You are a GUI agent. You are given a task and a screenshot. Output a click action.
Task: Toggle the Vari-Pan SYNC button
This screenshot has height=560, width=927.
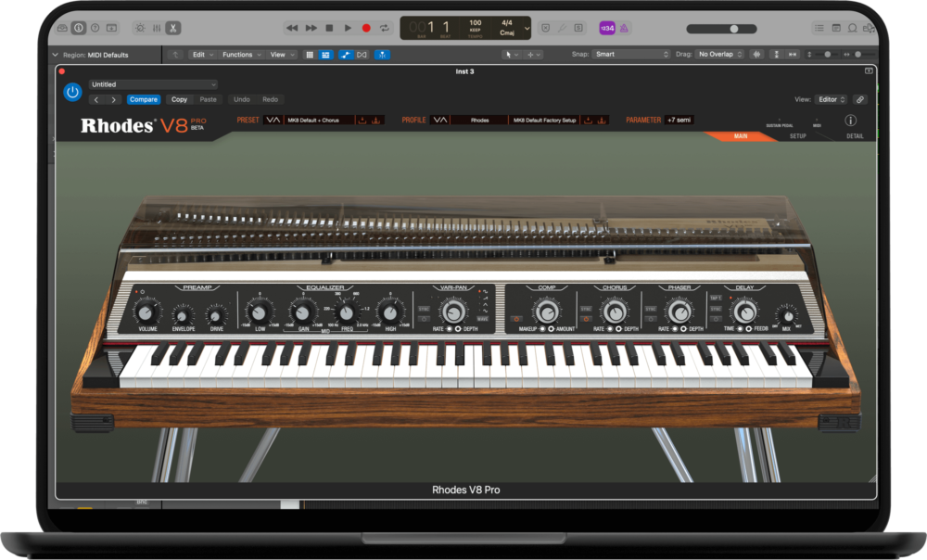click(424, 308)
